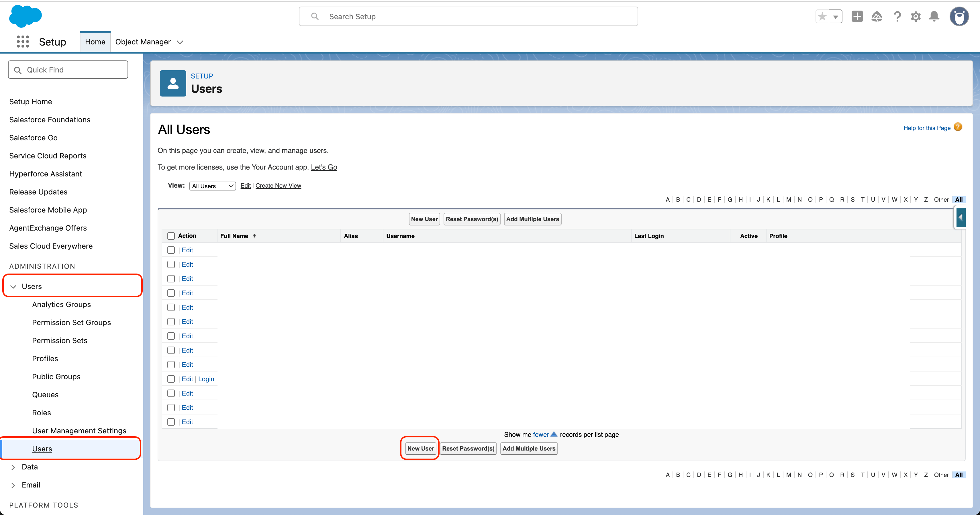Screen dimensions: 980x515
Task: Click the favorites star icon
Action: coord(822,16)
